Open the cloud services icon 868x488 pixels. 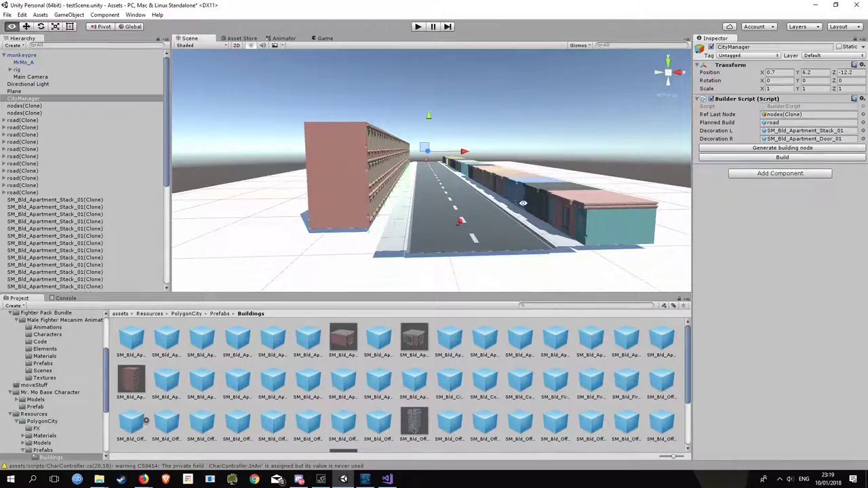pos(730,26)
